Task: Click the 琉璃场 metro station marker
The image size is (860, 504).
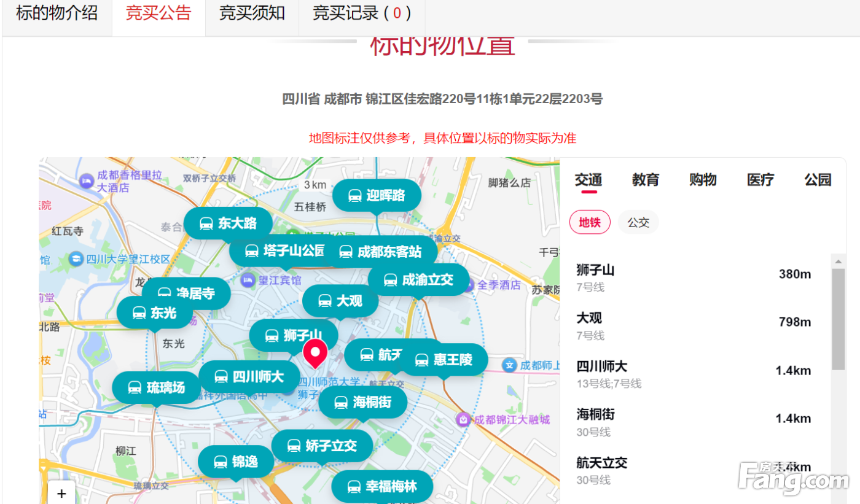Action: click(x=156, y=387)
